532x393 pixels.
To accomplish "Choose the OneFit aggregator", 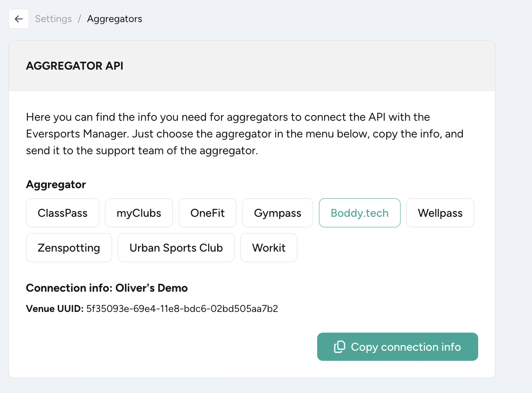I will pos(207,213).
